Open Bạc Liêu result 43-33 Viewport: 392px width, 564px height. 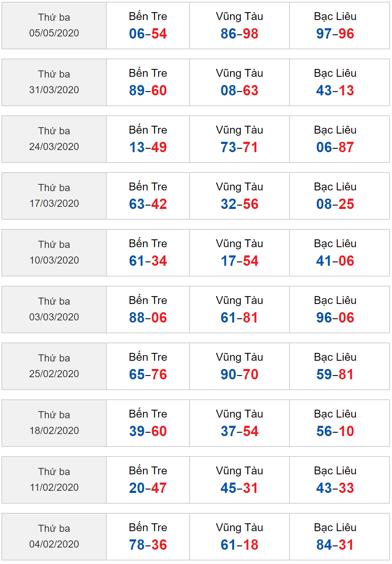[x=335, y=488]
